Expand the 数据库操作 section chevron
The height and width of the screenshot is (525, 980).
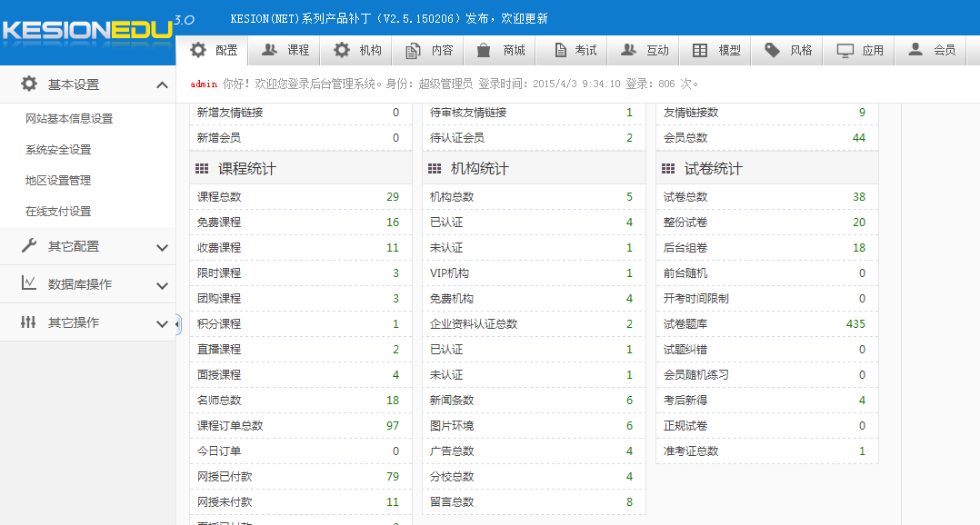[x=162, y=285]
